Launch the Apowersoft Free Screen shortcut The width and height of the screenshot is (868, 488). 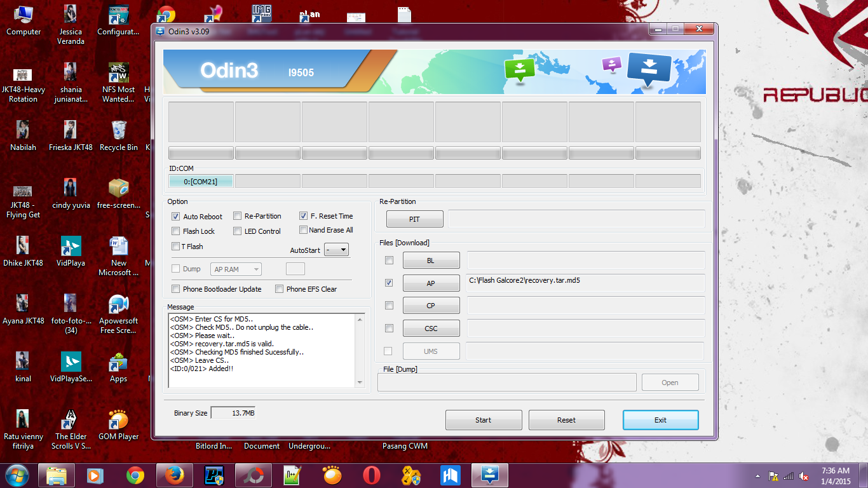tap(118, 315)
